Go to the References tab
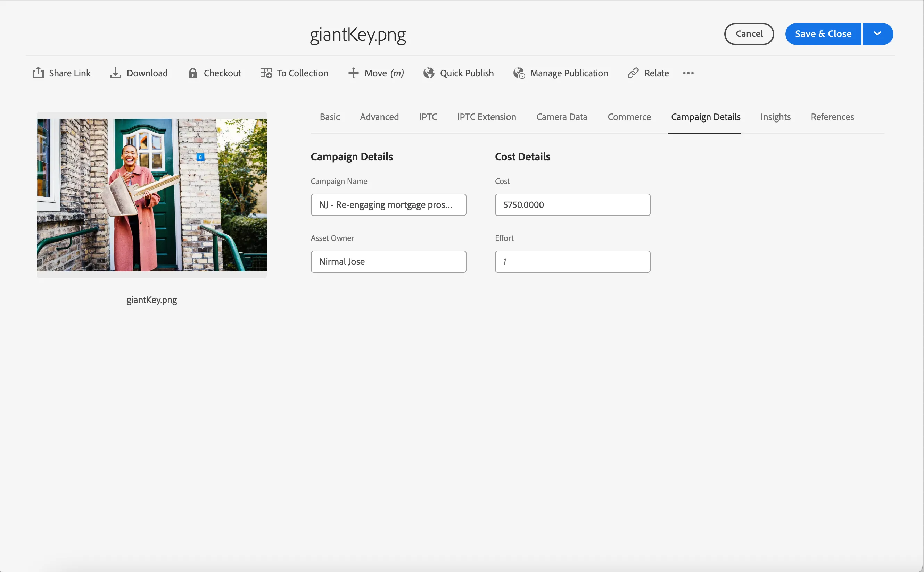The image size is (924, 572). point(832,117)
